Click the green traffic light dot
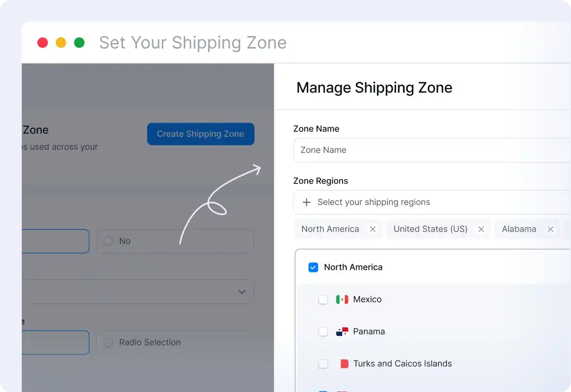The image size is (571, 392). [x=79, y=42]
